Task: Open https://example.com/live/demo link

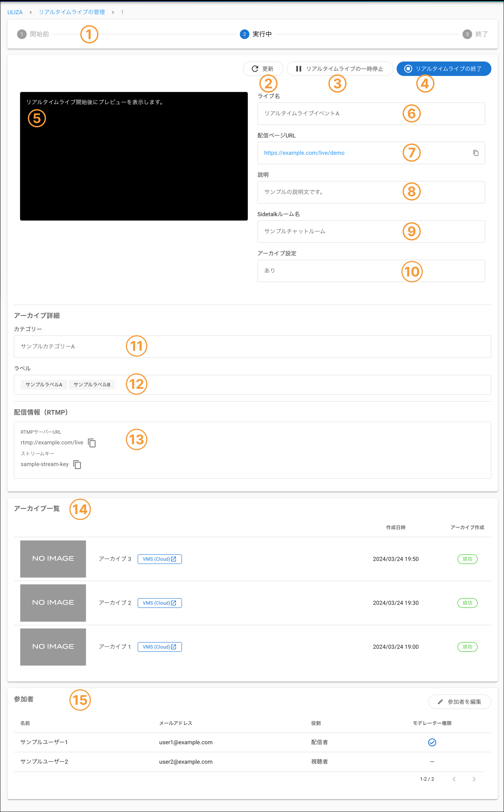Action: pos(304,153)
